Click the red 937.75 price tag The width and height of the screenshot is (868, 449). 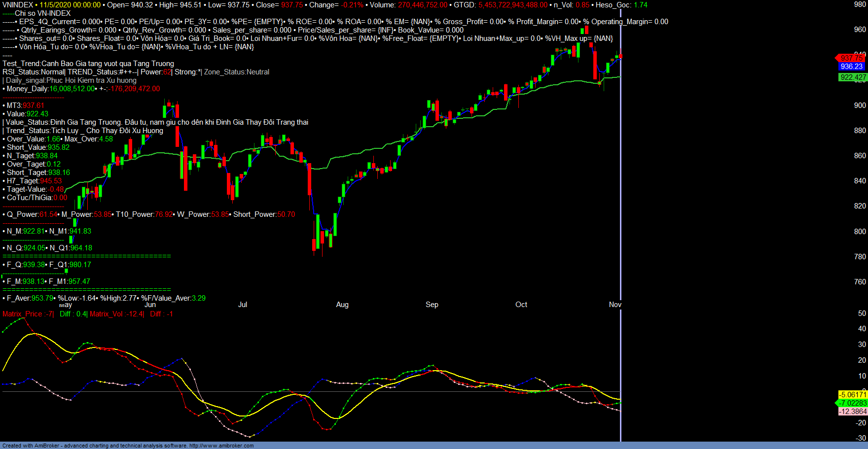pos(851,58)
